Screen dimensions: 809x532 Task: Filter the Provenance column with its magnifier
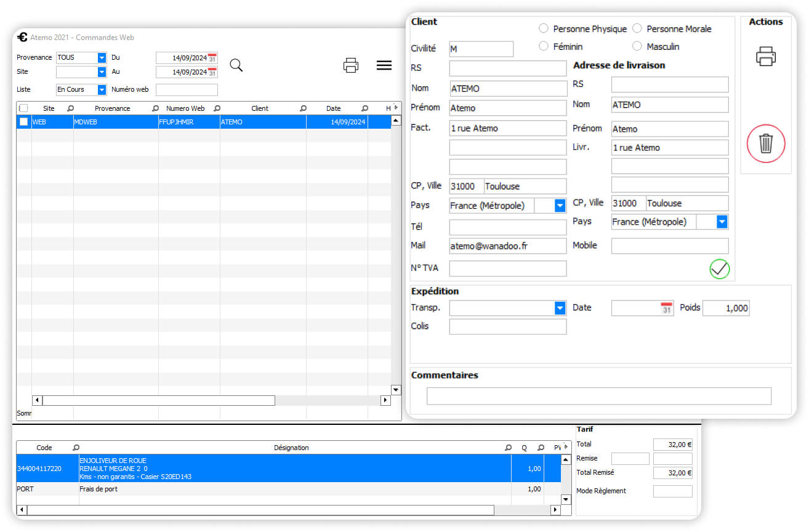point(155,108)
